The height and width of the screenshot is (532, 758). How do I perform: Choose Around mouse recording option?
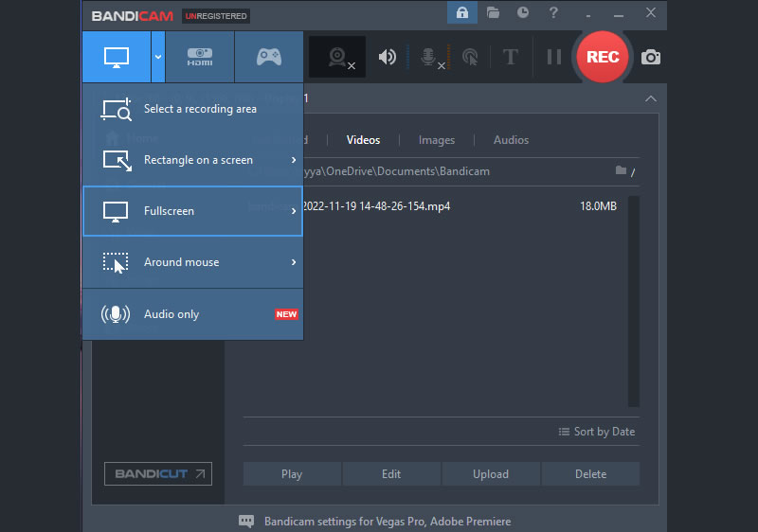(193, 262)
